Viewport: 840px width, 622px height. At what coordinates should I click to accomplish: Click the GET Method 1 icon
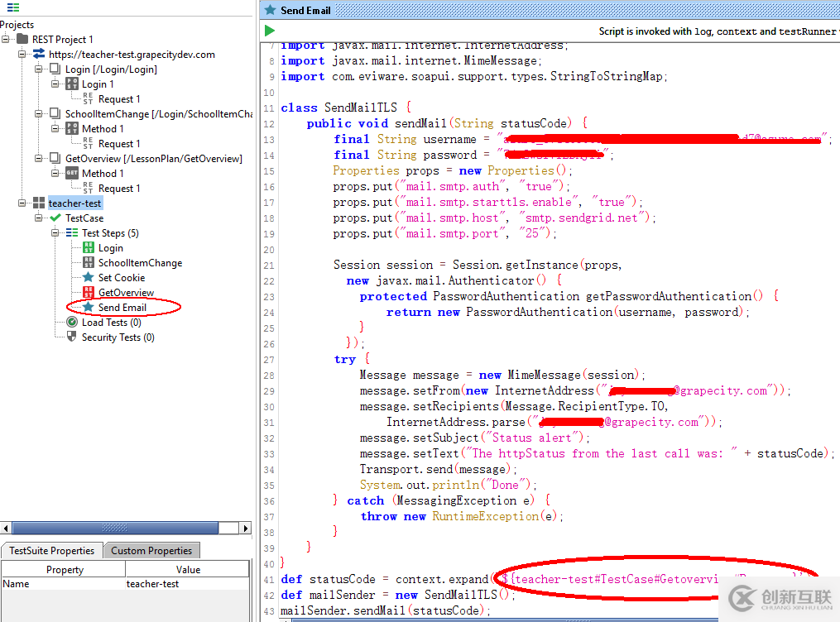tap(72, 174)
